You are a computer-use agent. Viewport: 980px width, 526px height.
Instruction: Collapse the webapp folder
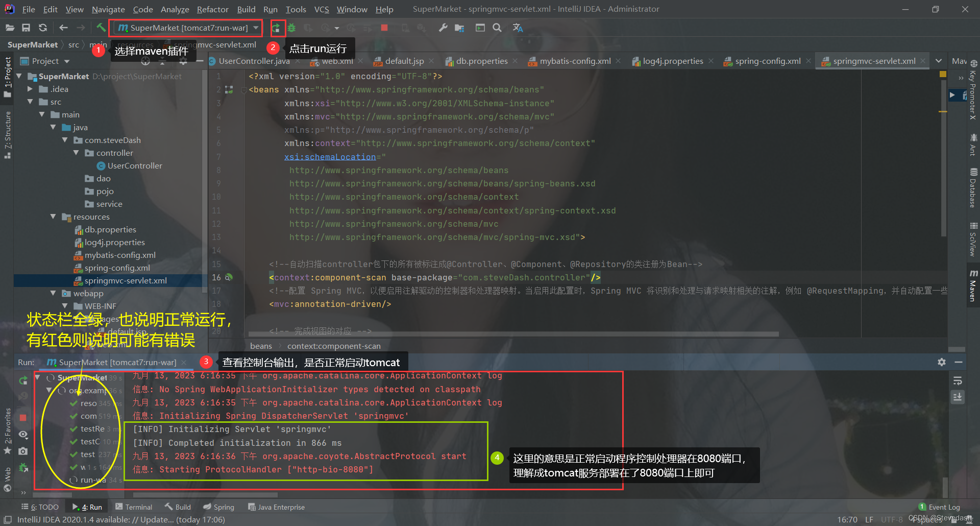(53, 293)
